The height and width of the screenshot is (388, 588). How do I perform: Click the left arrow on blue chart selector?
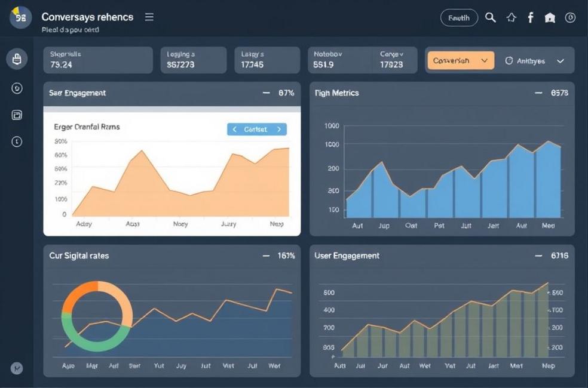(235, 130)
